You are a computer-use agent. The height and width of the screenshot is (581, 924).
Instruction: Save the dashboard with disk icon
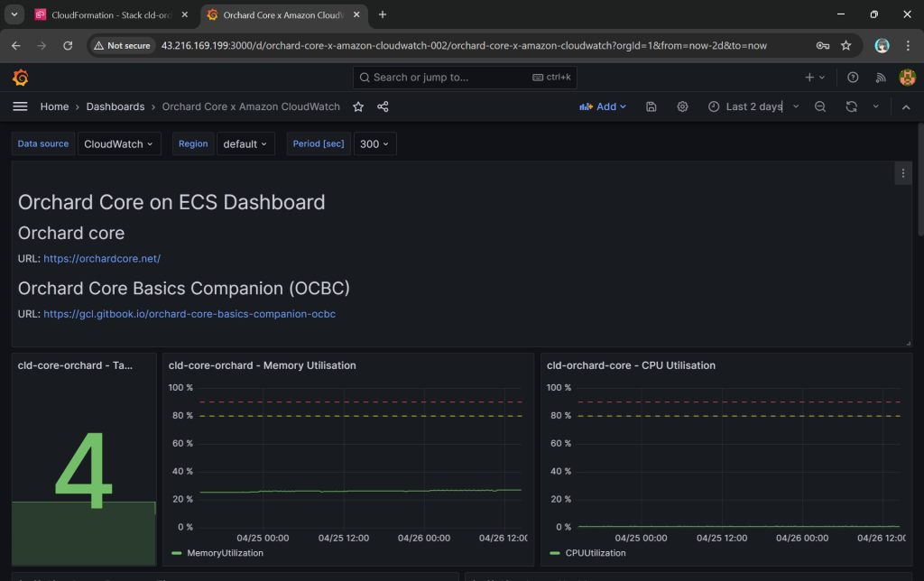651,106
